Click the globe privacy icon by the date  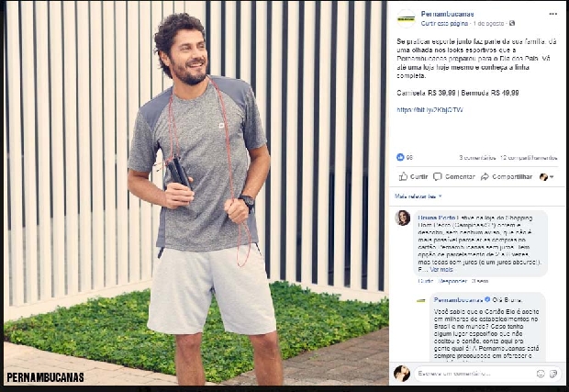(x=512, y=23)
